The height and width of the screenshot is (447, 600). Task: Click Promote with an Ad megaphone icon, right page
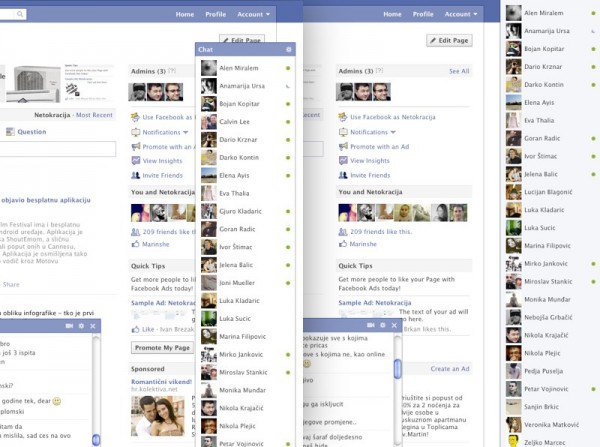[343, 146]
